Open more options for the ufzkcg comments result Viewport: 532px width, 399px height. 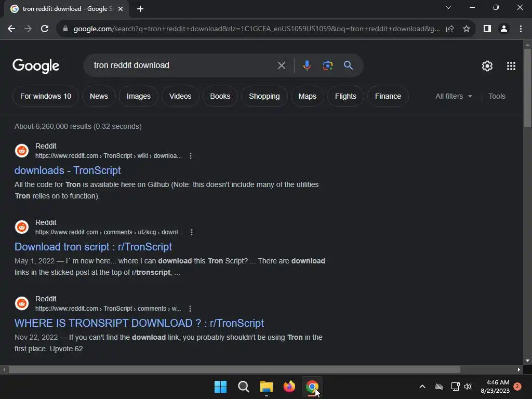coord(192,232)
